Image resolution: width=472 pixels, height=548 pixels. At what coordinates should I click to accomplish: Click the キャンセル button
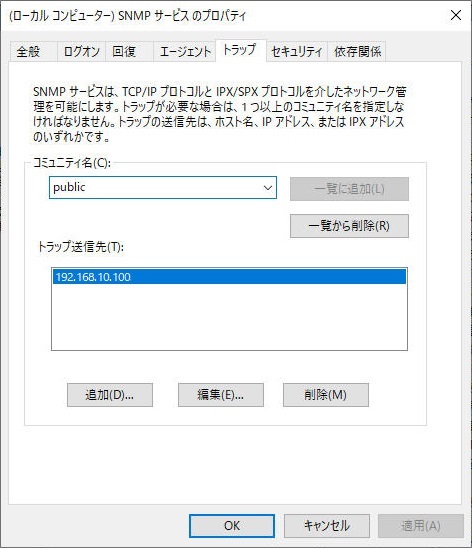point(327,526)
